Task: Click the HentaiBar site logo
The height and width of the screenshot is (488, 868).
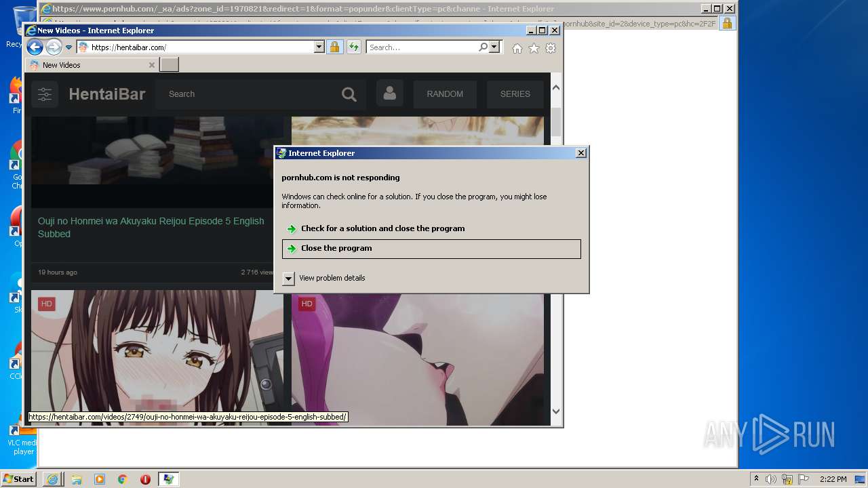Action: [107, 94]
